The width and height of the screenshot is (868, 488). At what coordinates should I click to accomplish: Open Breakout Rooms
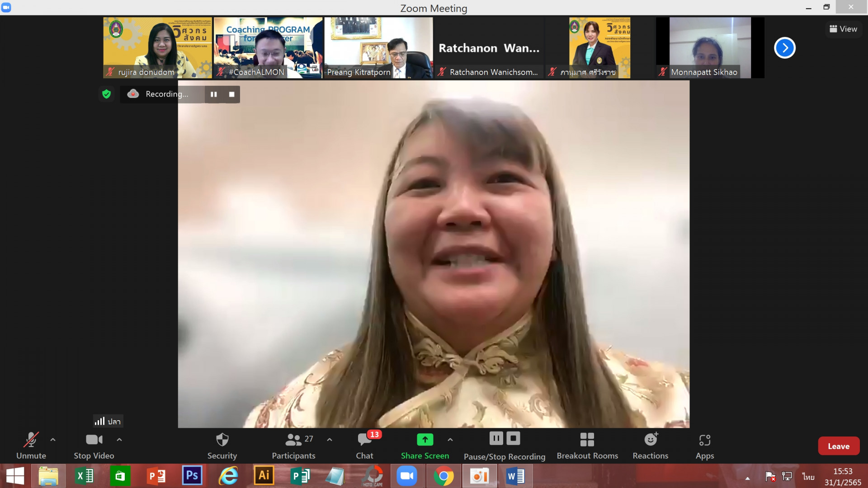click(x=587, y=446)
